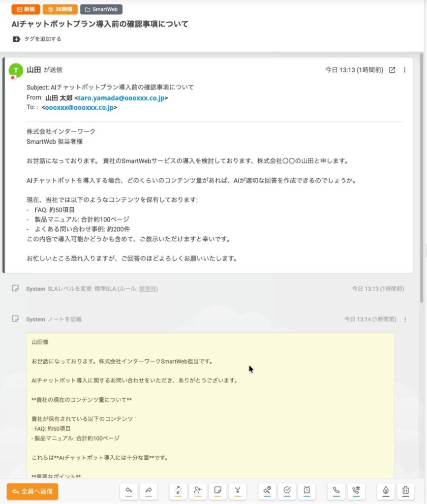Open the note's kebab menu
The width and height of the screenshot is (427, 504).
[x=405, y=319]
